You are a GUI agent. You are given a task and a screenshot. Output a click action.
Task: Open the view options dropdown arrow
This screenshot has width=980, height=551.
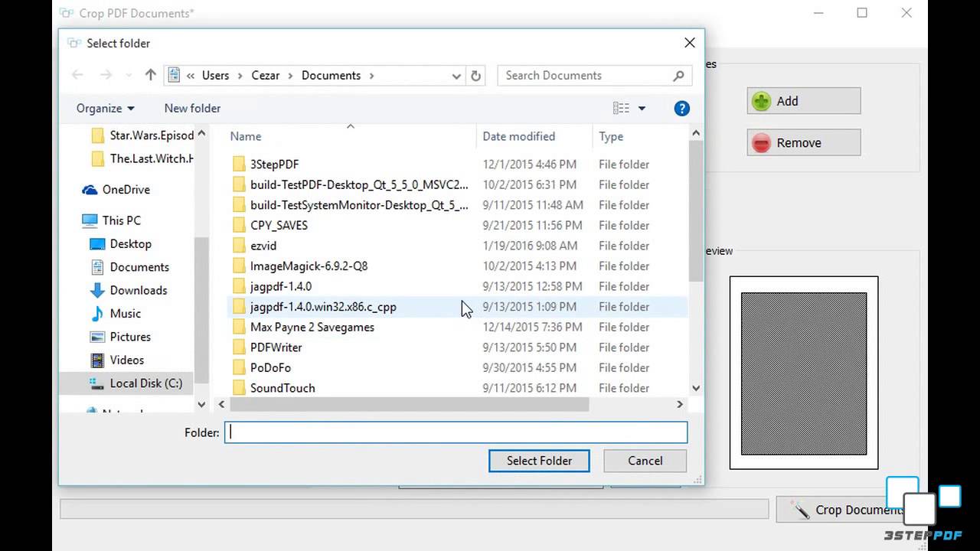[x=642, y=109]
